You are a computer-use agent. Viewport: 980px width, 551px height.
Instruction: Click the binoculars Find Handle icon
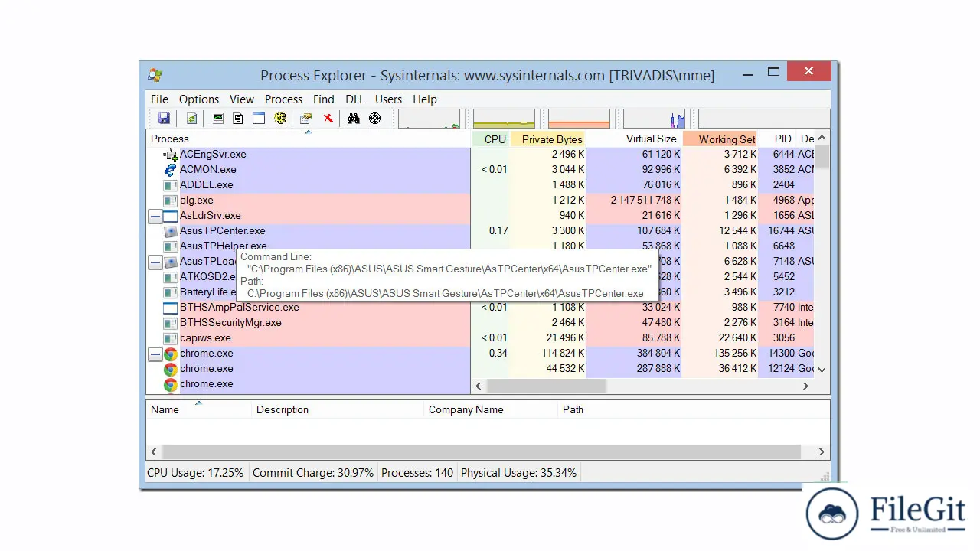pyautogui.click(x=354, y=119)
